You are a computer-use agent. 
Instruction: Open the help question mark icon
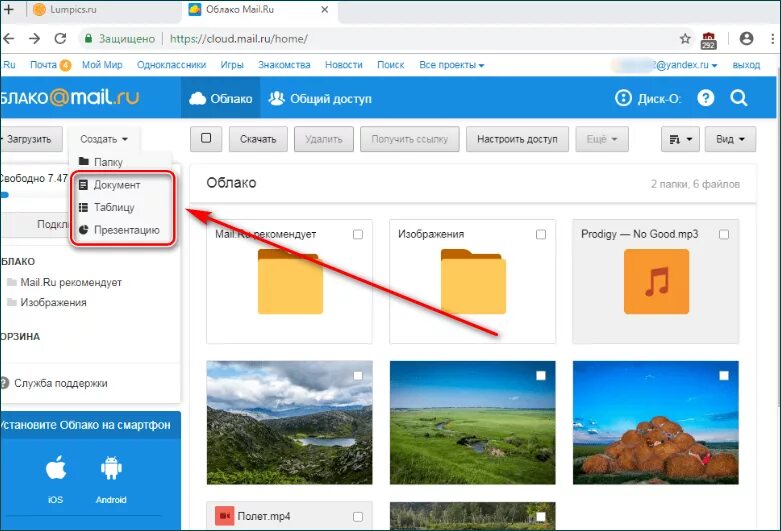pyautogui.click(x=706, y=98)
